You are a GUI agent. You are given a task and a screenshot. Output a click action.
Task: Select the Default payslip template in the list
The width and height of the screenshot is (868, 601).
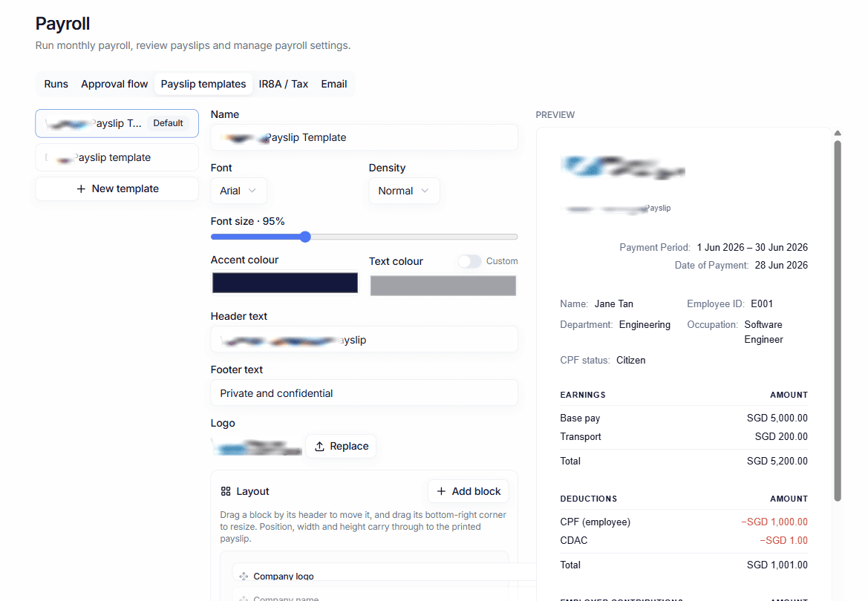click(x=117, y=123)
